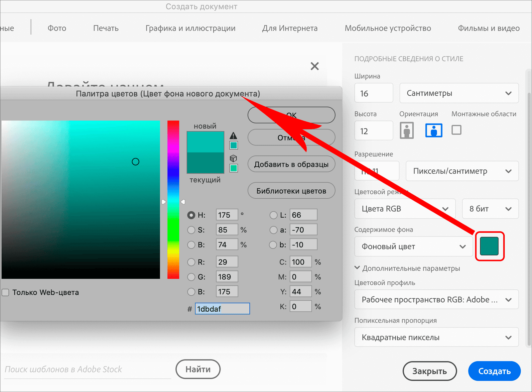Select the S saturation radio button
The image size is (532, 392).
click(191, 230)
